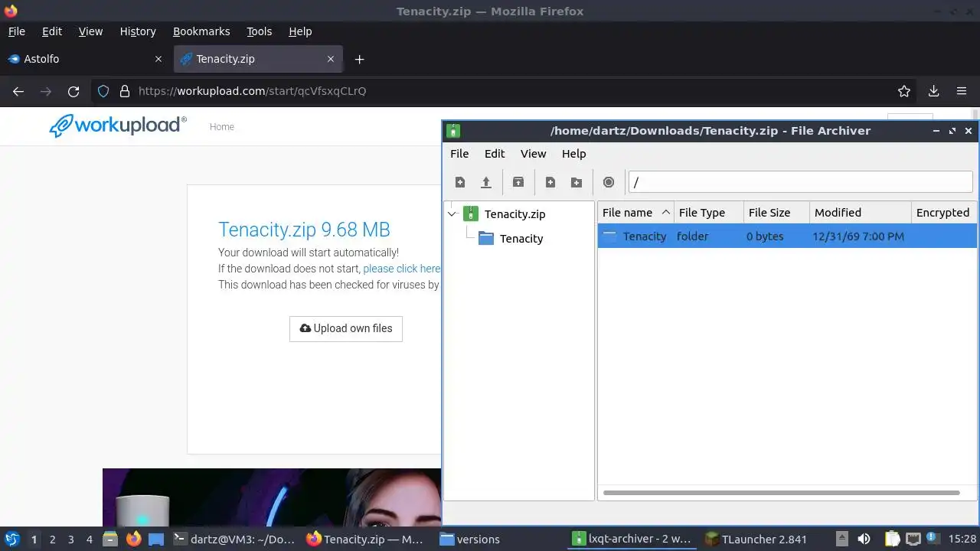Switch to virtual desktop 3
This screenshot has width=980, height=551.
coord(70,539)
